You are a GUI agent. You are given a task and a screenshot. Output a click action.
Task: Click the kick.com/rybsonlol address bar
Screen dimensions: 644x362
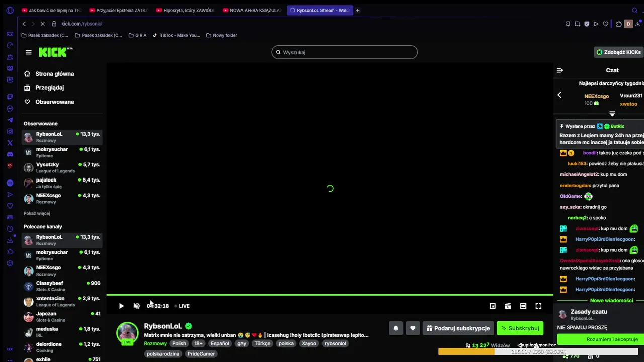(82, 24)
